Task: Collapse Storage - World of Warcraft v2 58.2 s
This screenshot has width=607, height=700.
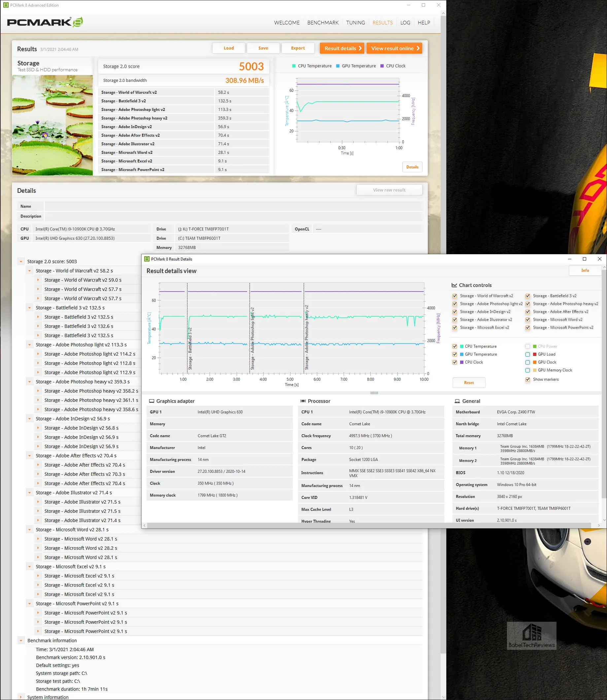Action: [30, 271]
